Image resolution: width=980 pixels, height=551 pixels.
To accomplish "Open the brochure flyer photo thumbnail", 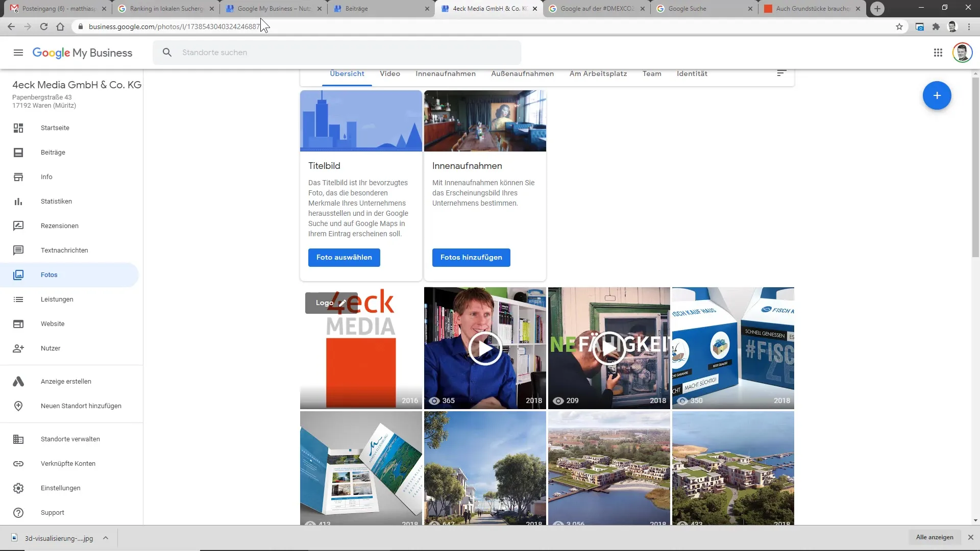I will pos(361,468).
